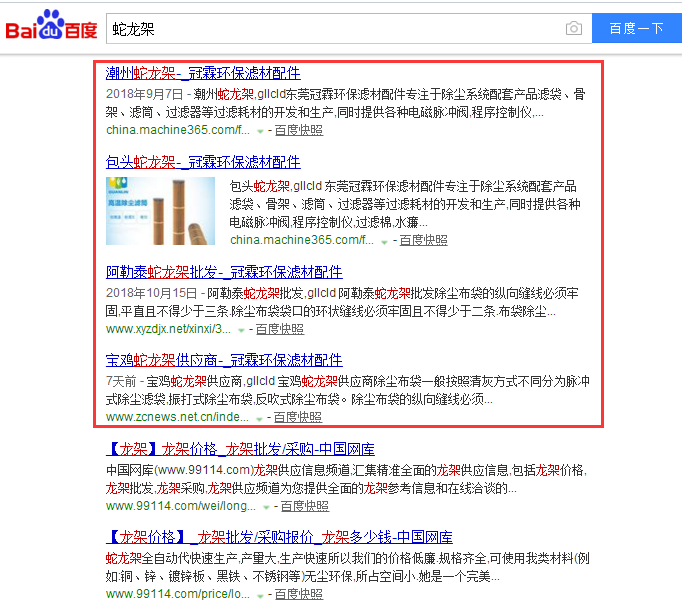Click the filter cartridge thumbnail image
This screenshot has height=615, width=682.
pos(160,211)
